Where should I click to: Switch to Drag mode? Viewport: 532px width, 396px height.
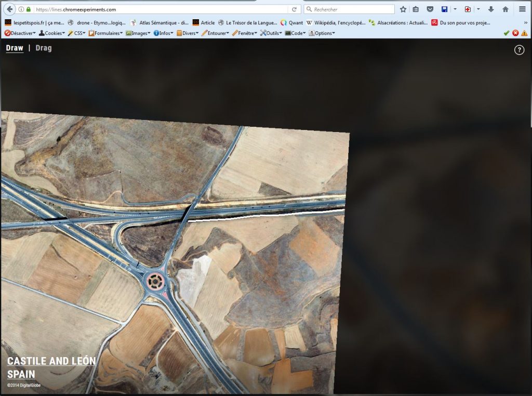tap(44, 48)
